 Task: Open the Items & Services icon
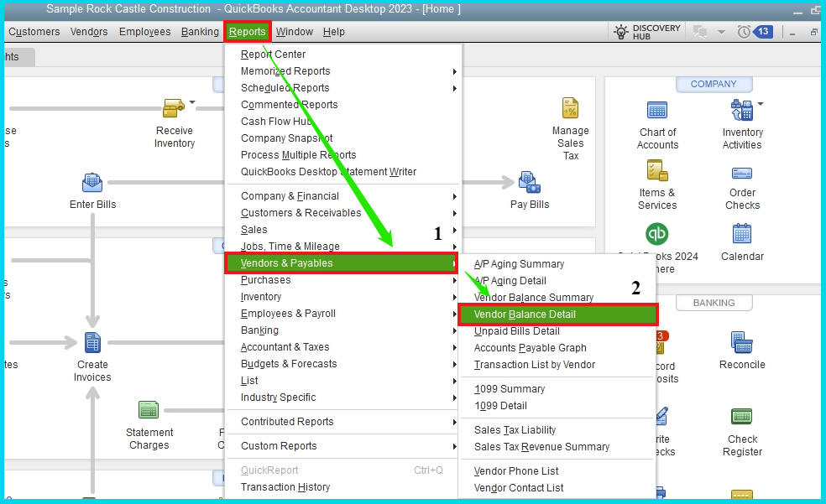pos(657,170)
